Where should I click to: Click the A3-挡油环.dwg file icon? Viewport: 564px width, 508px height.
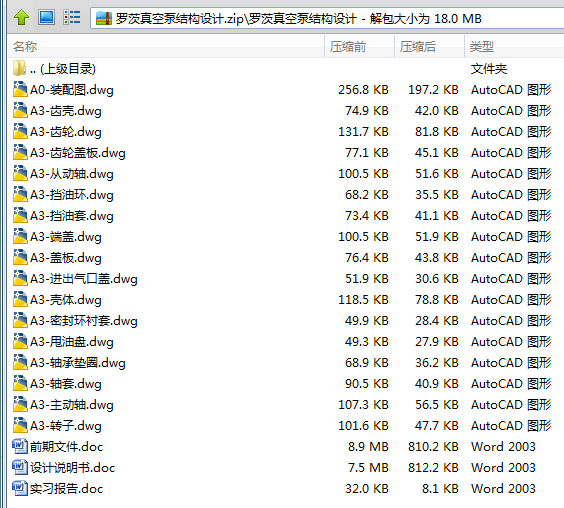click(x=20, y=194)
